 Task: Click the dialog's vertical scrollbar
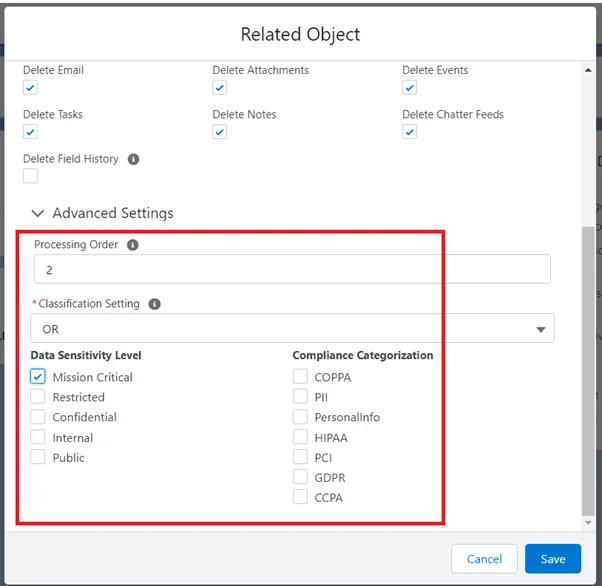coord(587,370)
